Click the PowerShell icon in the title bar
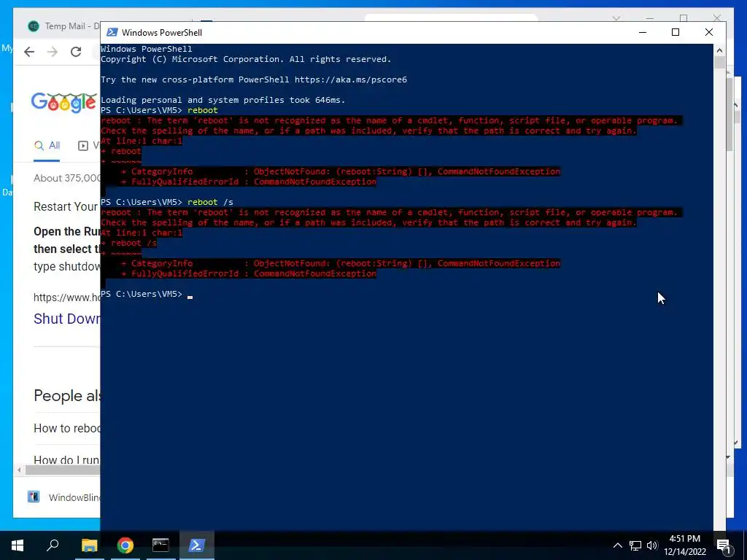Screen dimensions: 747x560 pyautogui.click(x=112, y=32)
